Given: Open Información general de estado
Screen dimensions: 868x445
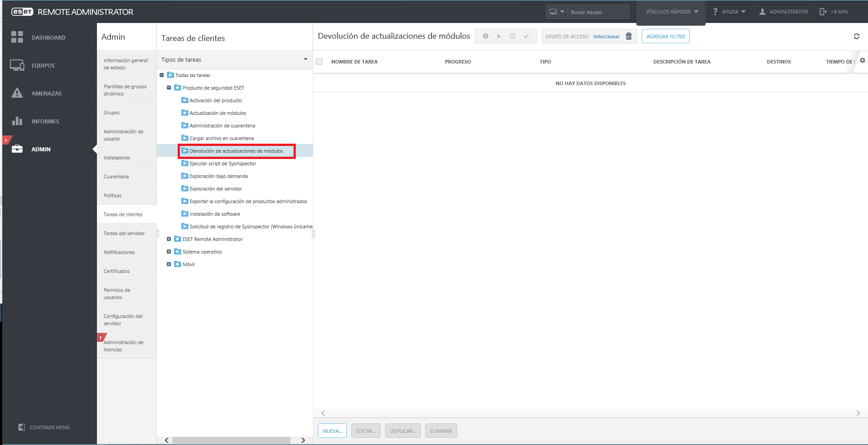Looking at the screenshot, I should [127, 64].
